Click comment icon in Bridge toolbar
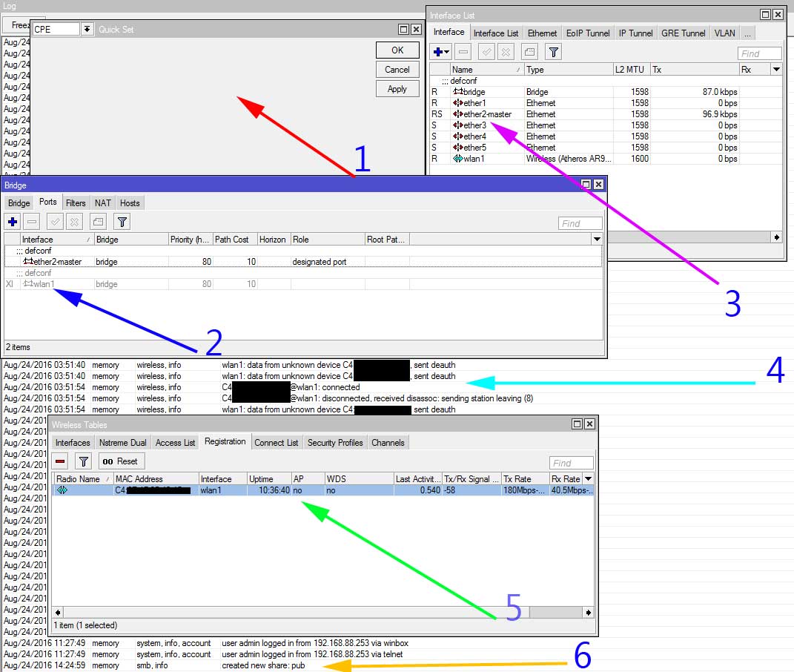Screen dimensions: 794x672 point(98,222)
